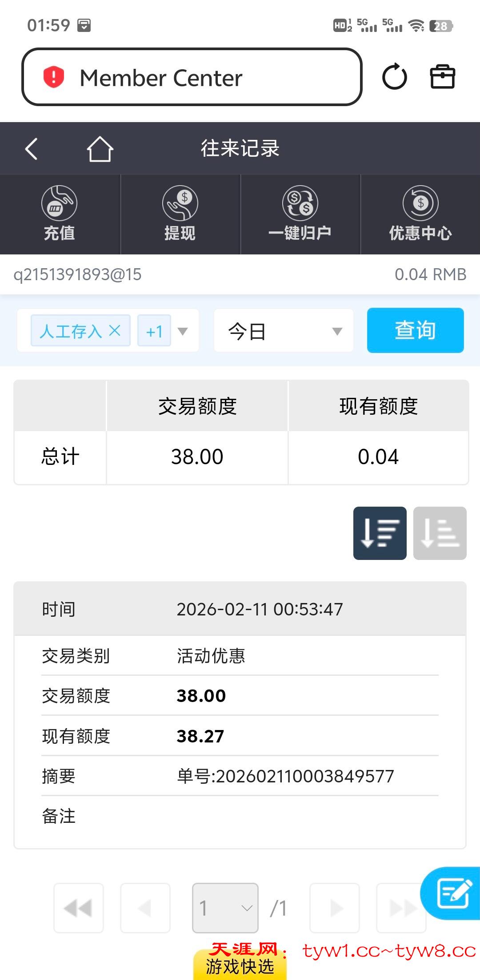Image resolution: width=480 pixels, height=980 pixels.
Task: Tap the floating edit note button
Action: [x=452, y=893]
